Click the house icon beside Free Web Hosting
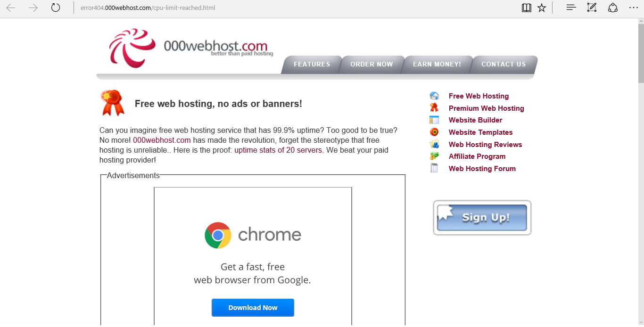 tap(434, 96)
